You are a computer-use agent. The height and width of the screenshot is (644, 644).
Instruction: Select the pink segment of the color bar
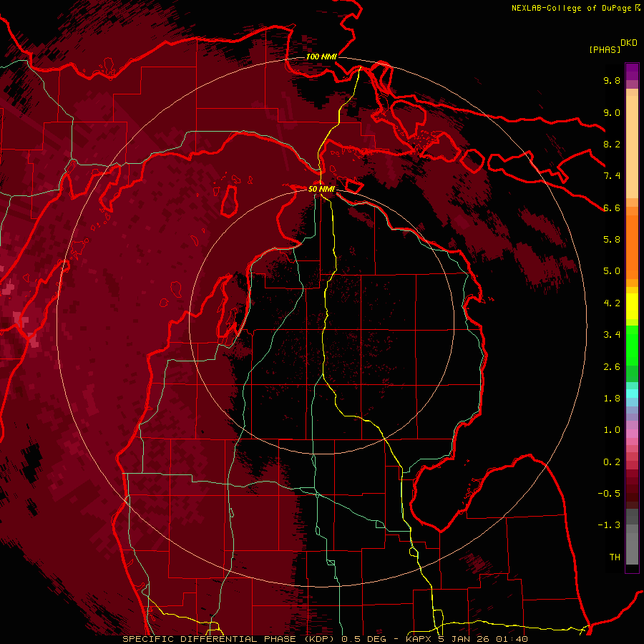pos(632,434)
